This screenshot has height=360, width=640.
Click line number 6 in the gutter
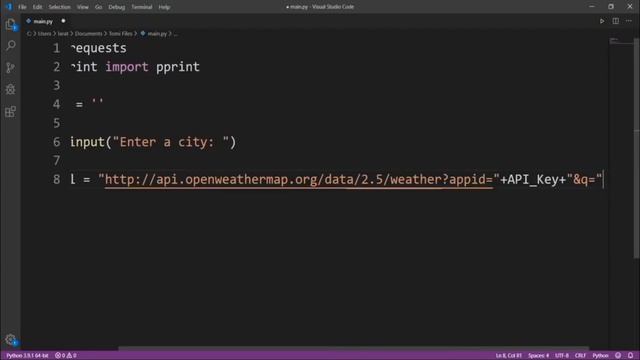tap(56, 142)
